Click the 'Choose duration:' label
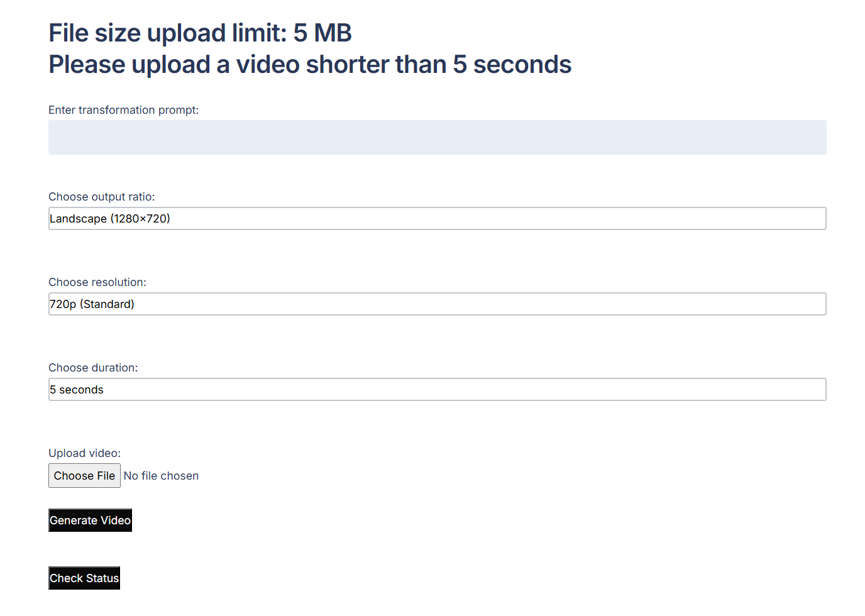865x616 pixels. [93, 368]
